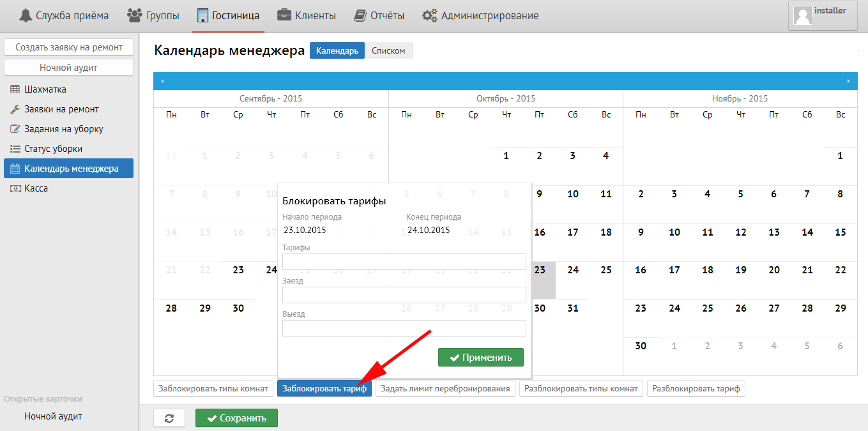
Task: Click the green Применить button
Action: click(x=481, y=358)
